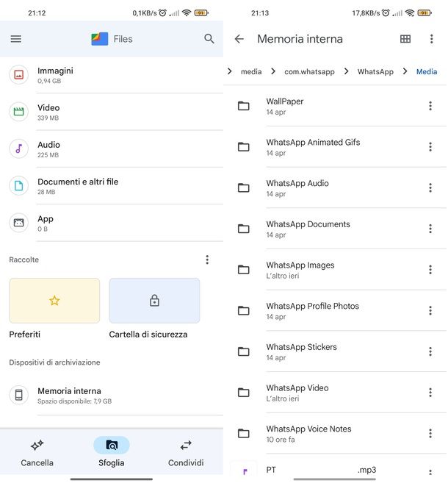Open WhatsApp Video folder icon
This screenshot has height=483, width=448.
[x=244, y=393]
